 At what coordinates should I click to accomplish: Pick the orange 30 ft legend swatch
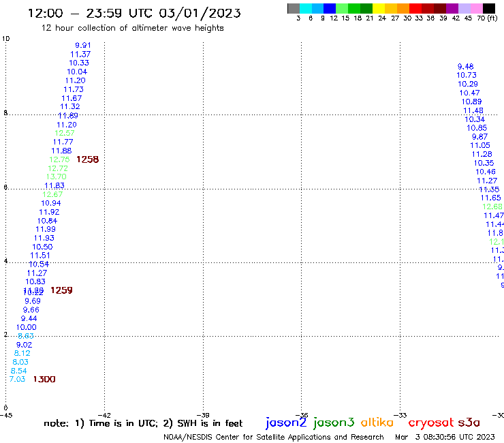point(403,8)
